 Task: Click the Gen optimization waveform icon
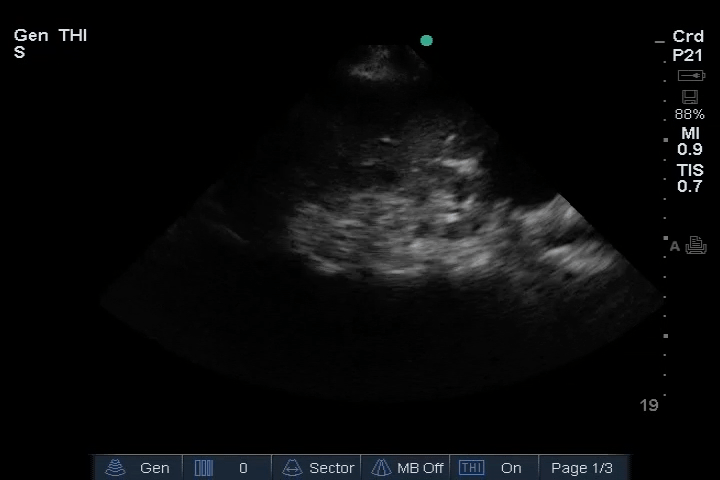point(117,468)
